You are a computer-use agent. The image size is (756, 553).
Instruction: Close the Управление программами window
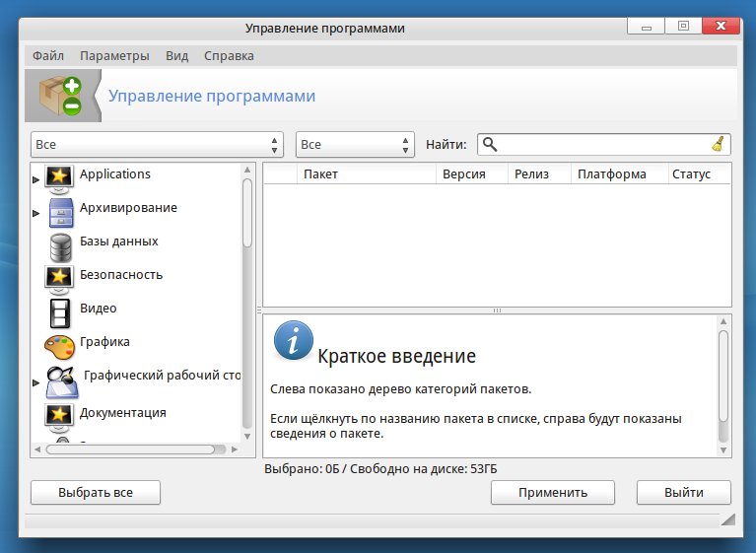(721, 26)
